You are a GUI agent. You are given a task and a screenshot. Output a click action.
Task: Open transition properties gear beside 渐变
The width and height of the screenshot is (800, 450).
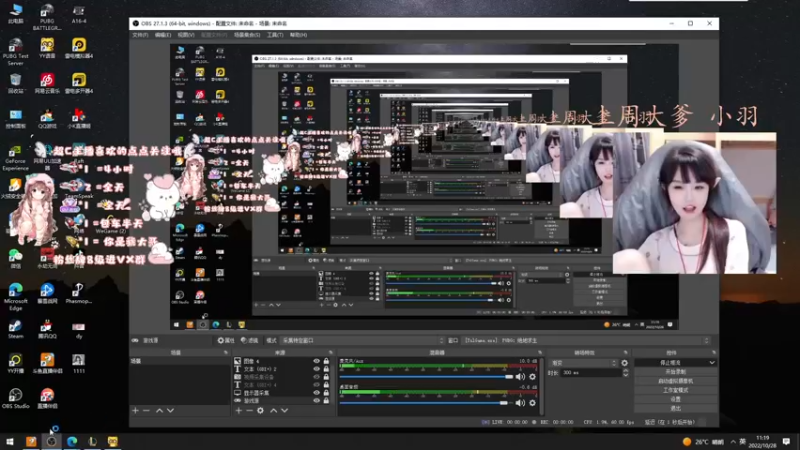(x=624, y=363)
